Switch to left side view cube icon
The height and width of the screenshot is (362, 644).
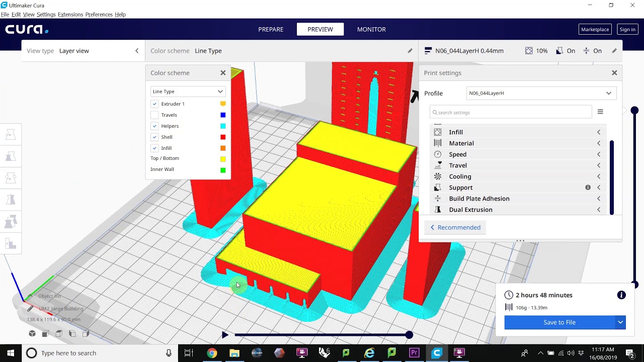[x=72, y=333]
